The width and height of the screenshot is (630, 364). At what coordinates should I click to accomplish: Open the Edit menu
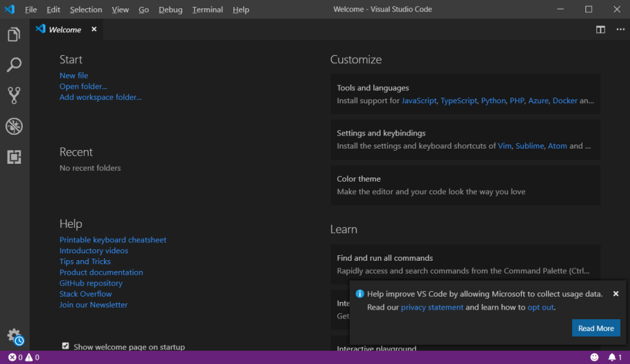tap(53, 10)
